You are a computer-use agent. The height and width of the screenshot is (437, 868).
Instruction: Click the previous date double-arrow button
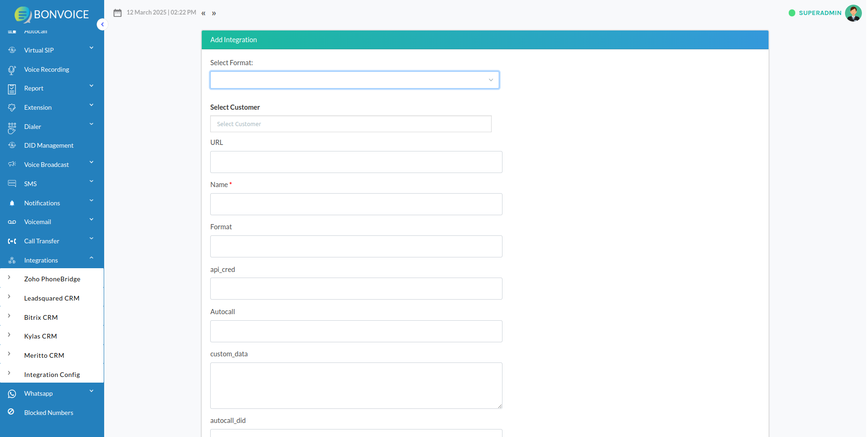[x=203, y=13]
